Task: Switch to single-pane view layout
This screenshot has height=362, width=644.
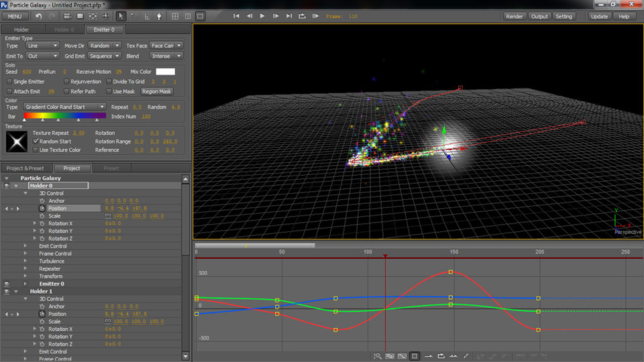Action: coord(200,16)
